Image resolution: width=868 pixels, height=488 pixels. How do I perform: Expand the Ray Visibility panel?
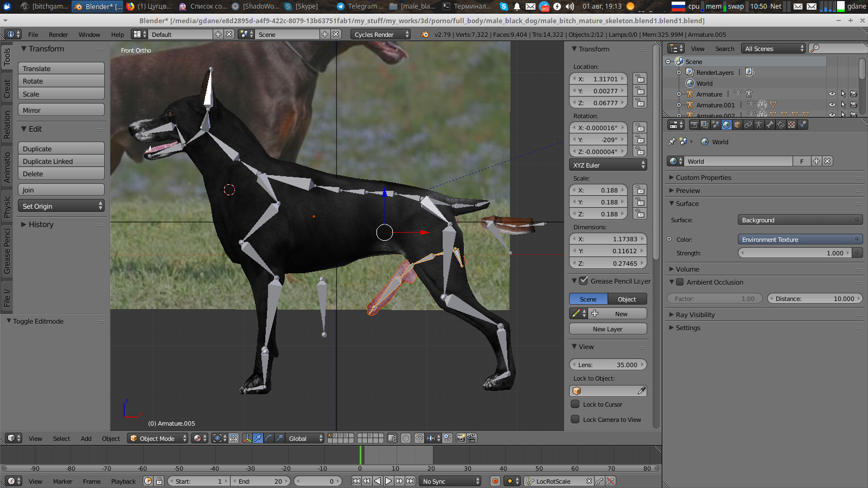click(695, 314)
